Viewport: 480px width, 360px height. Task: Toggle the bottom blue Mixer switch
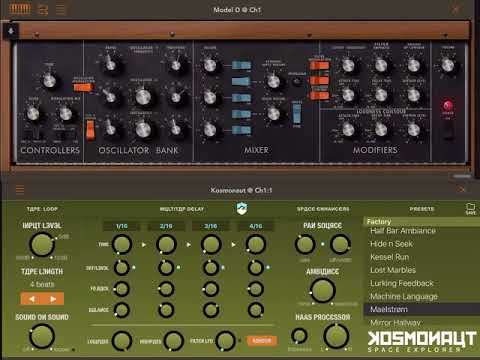coord(241,130)
